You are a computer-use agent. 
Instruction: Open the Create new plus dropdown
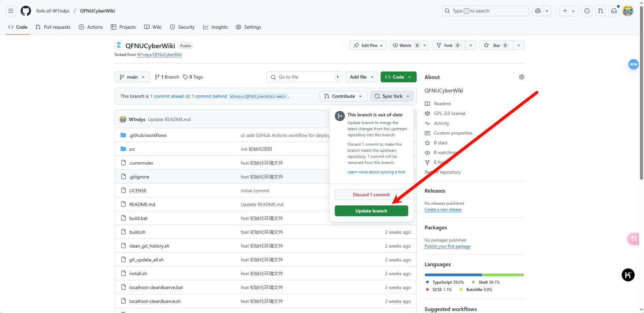(569, 11)
